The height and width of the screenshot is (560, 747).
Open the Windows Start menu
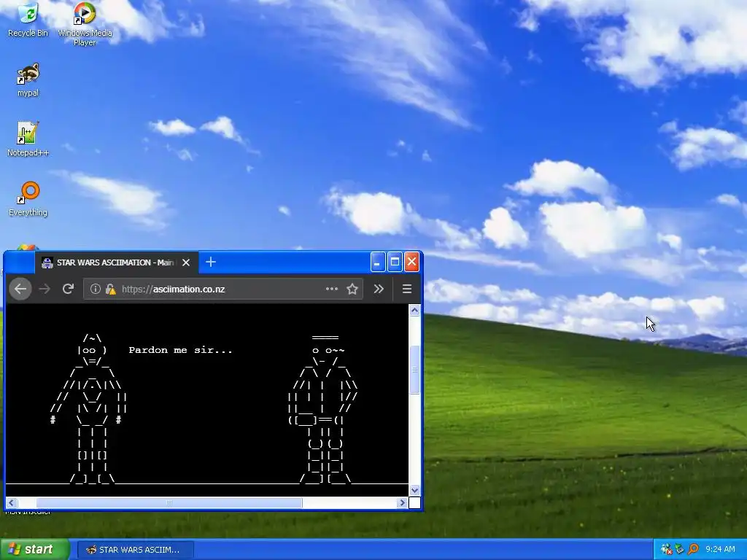tap(34, 549)
